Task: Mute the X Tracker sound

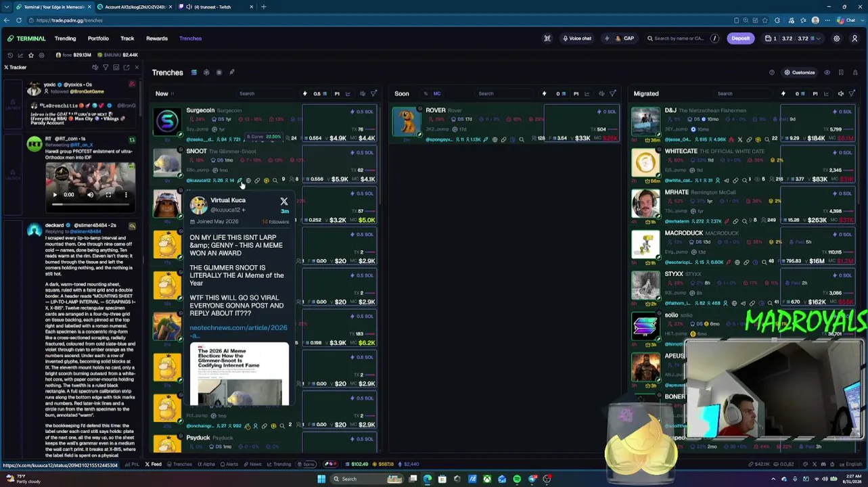Action: click(x=95, y=68)
